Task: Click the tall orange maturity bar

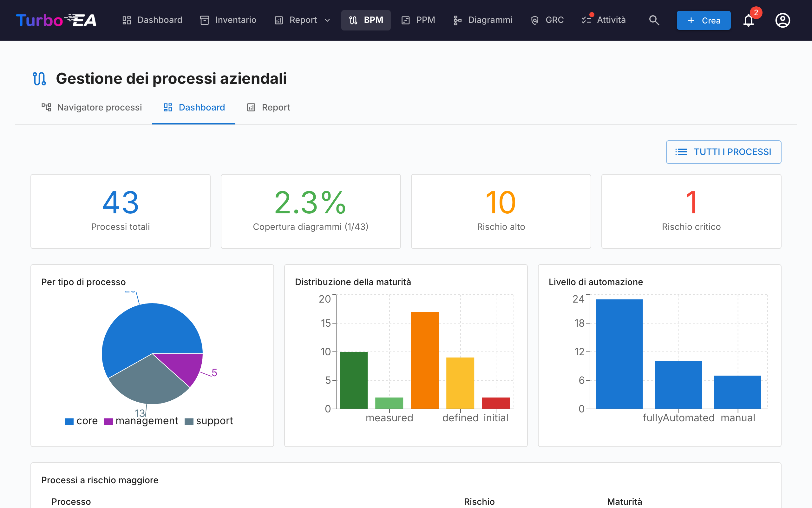Action: pos(424,360)
